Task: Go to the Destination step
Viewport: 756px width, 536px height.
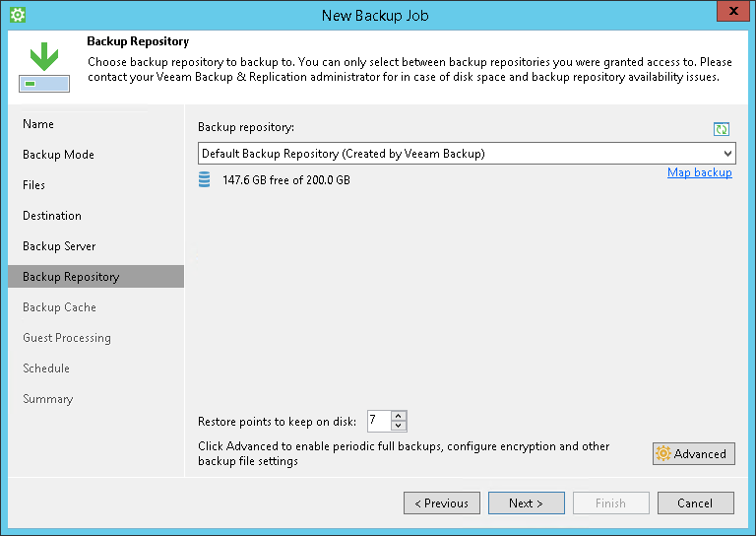Action: [52, 216]
